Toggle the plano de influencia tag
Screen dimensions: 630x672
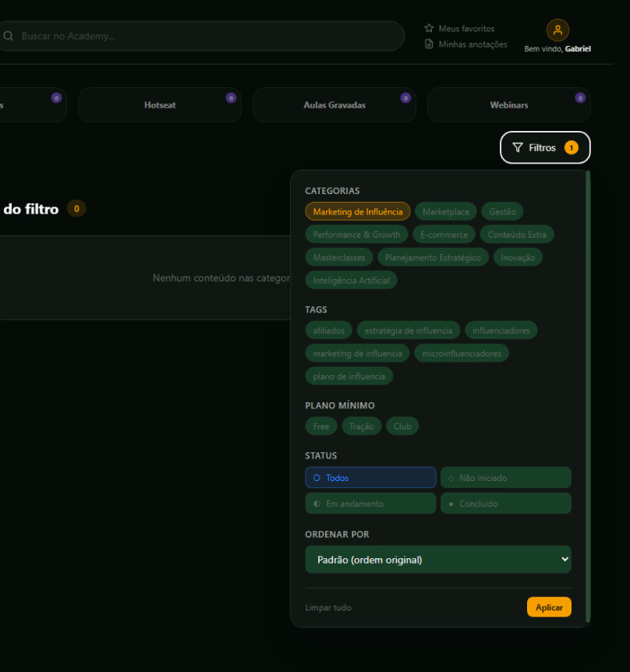point(349,377)
